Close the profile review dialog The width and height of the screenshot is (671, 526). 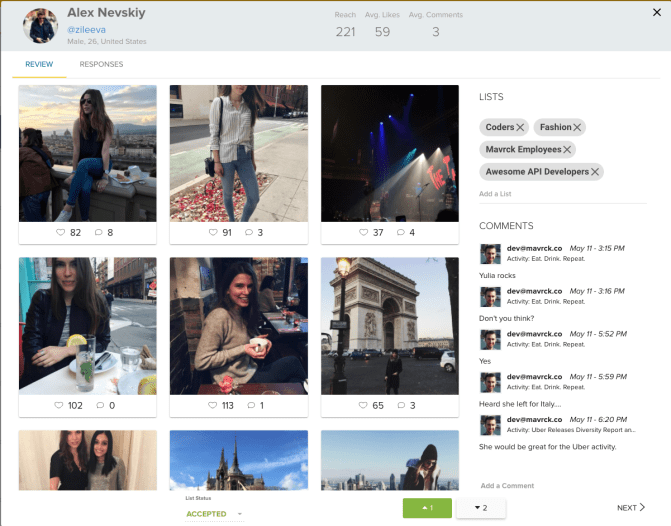(657, 12)
